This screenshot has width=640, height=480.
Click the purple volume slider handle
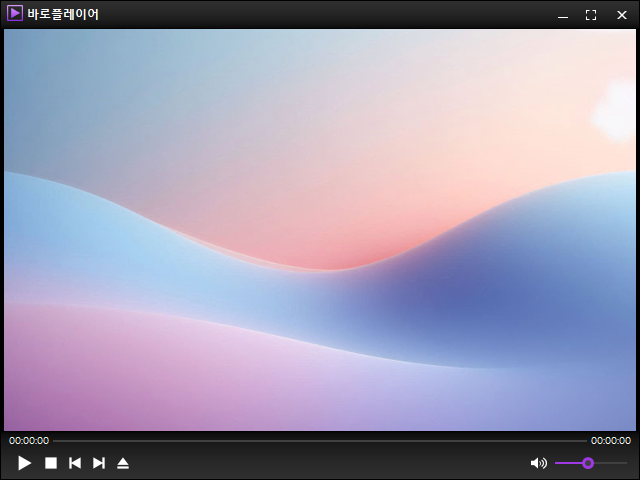click(588, 463)
